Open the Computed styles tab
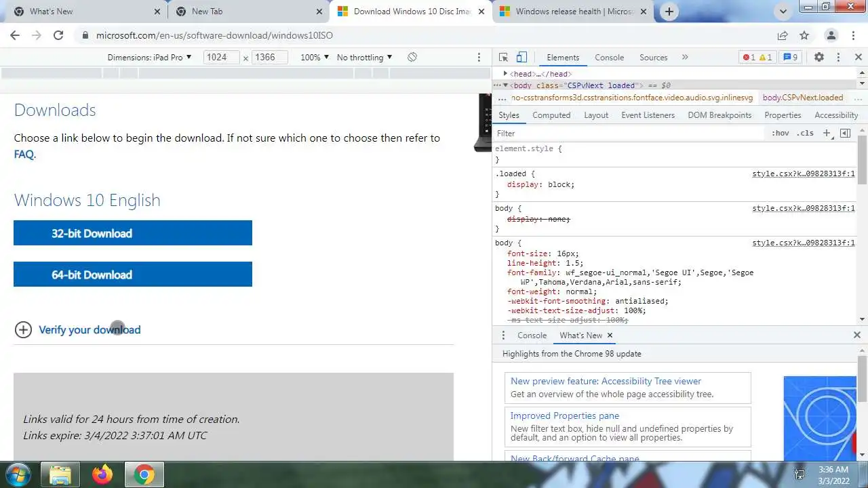 tap(551, 115)
